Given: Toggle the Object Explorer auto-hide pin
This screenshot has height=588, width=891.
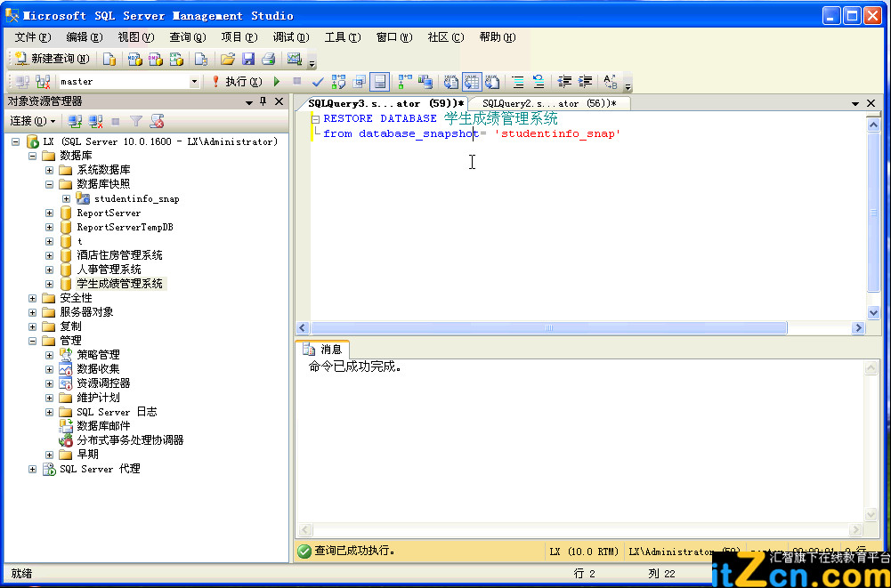Looking at the screenshot, I should click(x=263, y=101).
